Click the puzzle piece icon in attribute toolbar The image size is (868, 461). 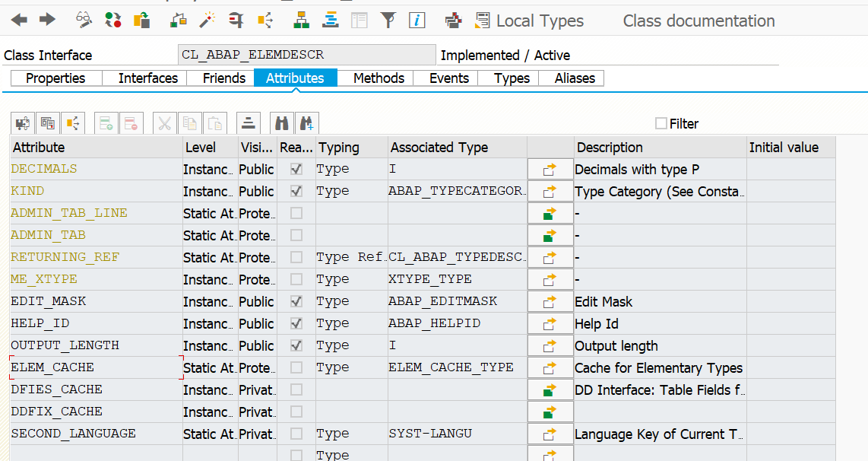pos(23,123)
